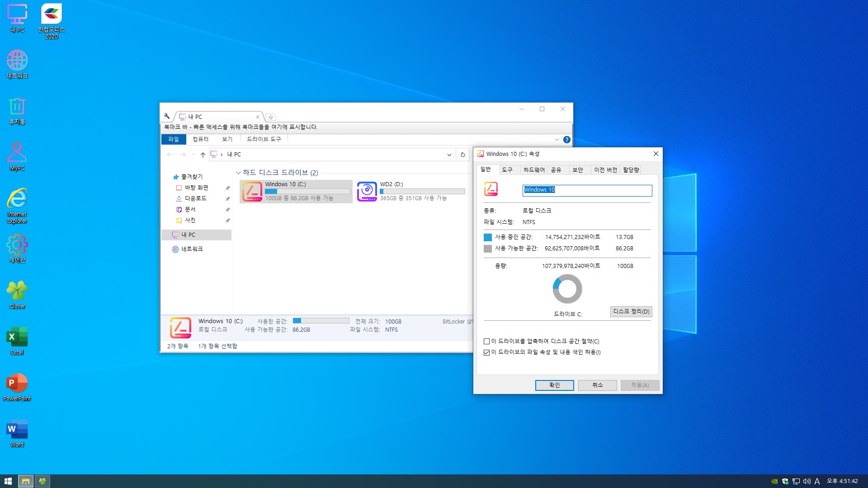Click the 확인 button

554,385
